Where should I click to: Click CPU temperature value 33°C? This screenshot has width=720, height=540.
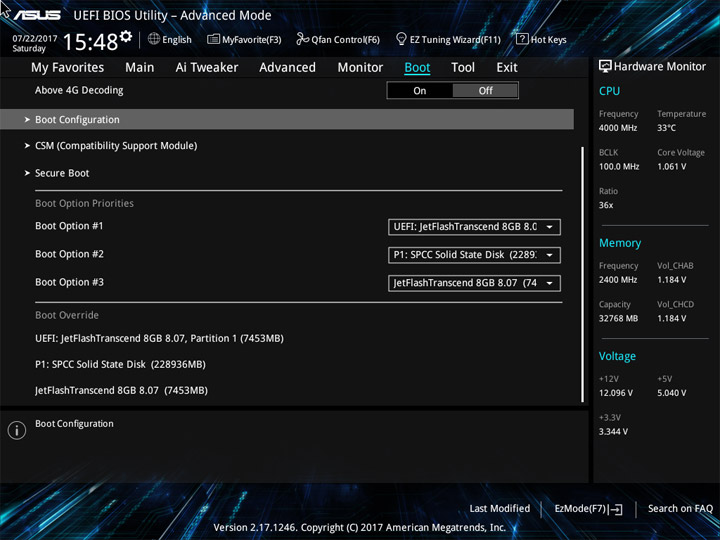coord(666,128)
